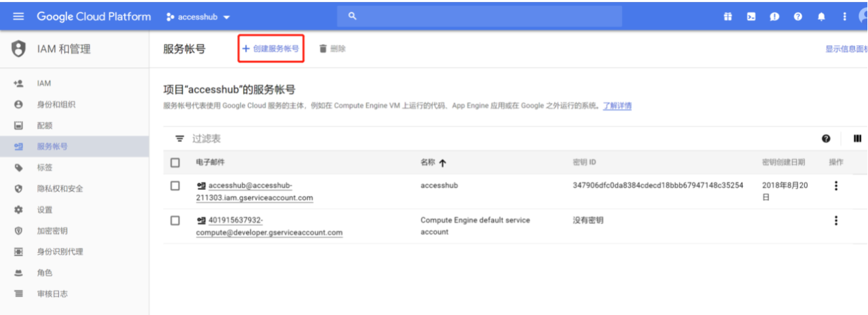Sort by 名称 column header
868x315 pixels.
[433, 162]
